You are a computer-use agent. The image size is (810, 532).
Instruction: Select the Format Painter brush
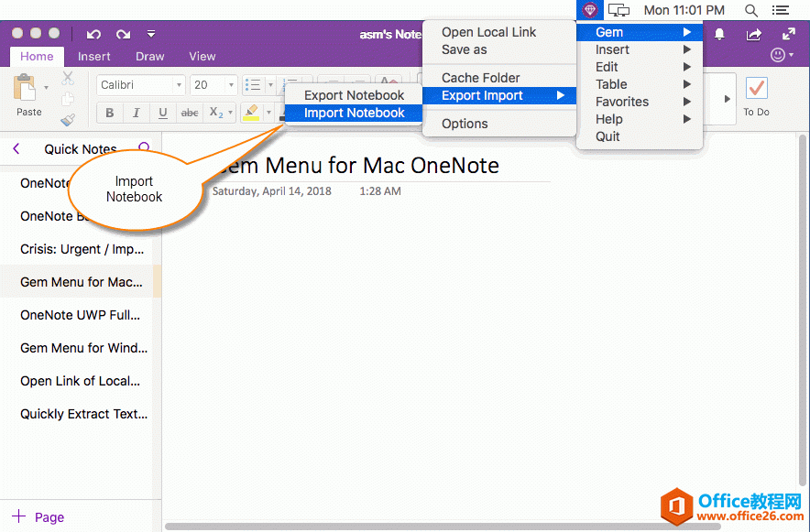coord(68,120)
